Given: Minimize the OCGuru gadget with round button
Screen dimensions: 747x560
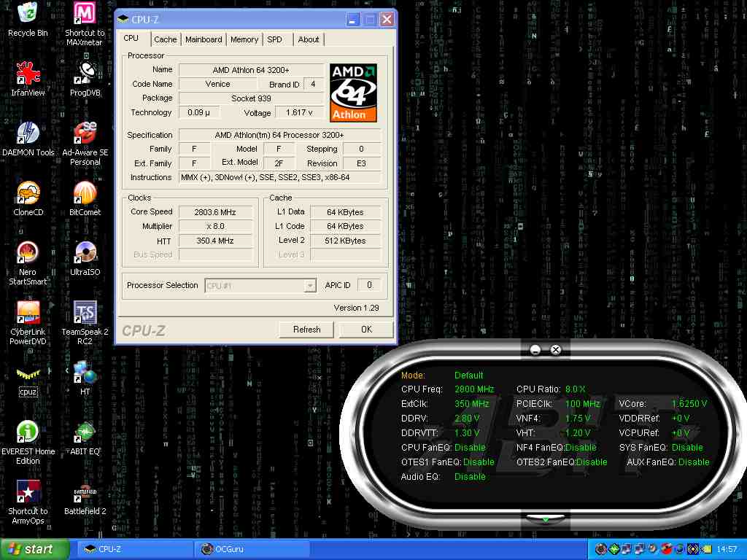Looking at the screenshot, I should pyautogui.click(x=535, y=350).
